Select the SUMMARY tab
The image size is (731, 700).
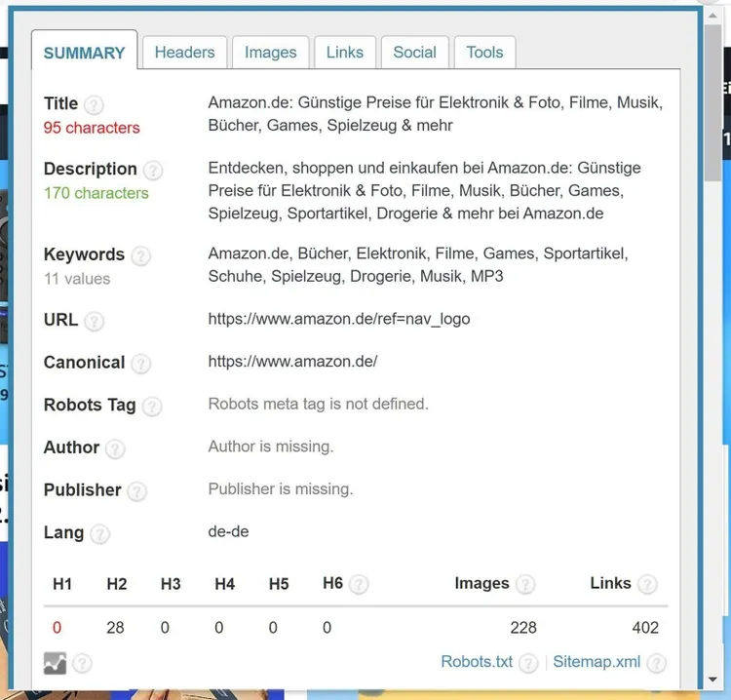tap(85, 53)
